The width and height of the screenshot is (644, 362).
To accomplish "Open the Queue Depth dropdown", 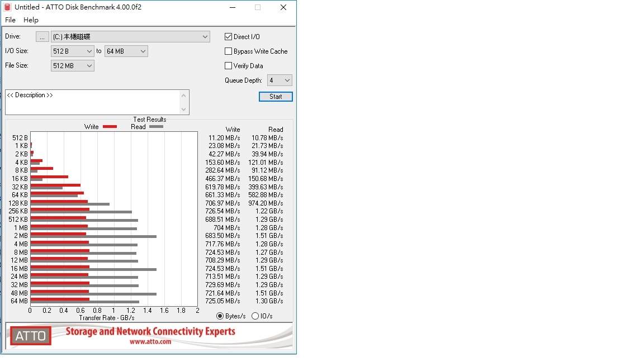I will point(280,80).
